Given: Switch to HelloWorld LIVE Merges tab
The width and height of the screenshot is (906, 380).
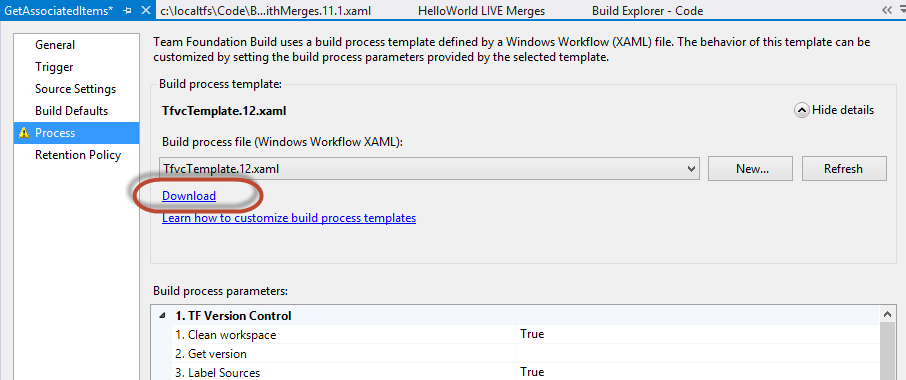Looking at the screenshot, I should coord(481,10).
